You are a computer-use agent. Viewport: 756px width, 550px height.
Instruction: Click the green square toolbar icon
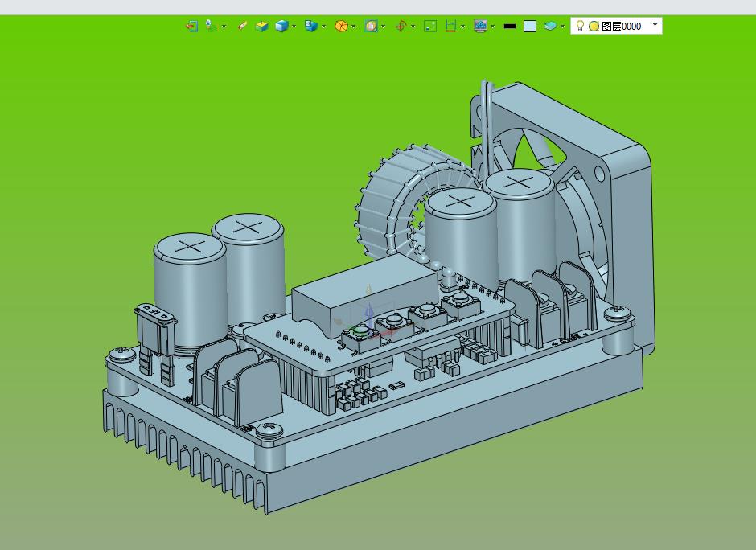click(430, 26)
